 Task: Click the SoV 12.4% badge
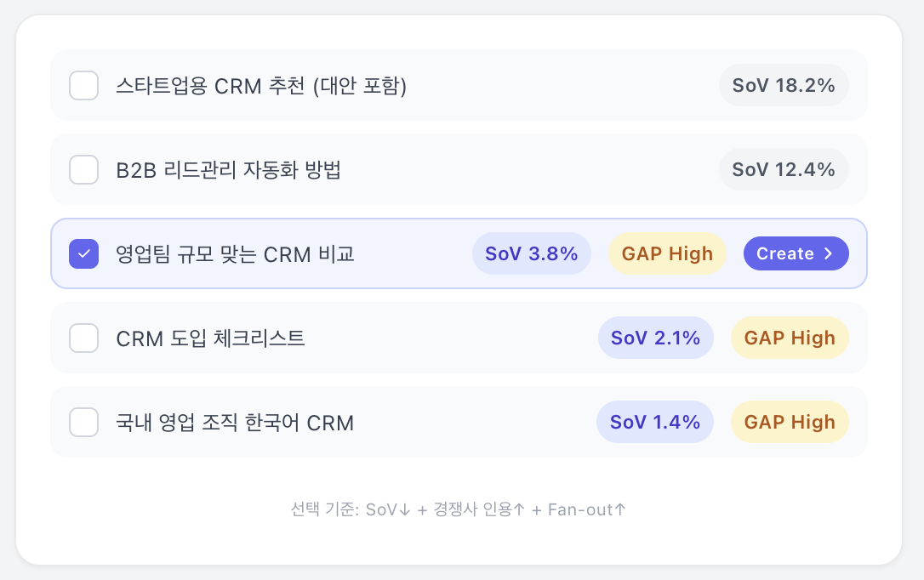point(784,169)
